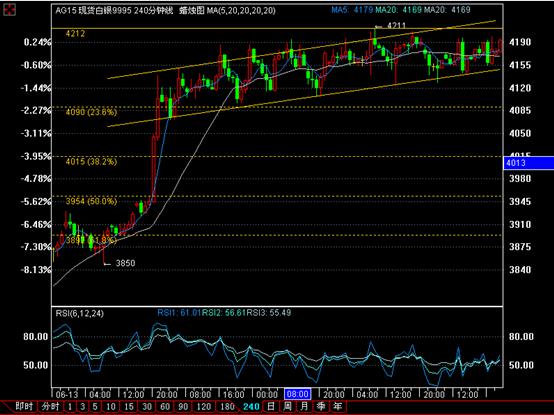Click the MA5: 4179 value
The height and width of the screenshot is (415, 554).
pyautogui.click(x=352, y=10)
